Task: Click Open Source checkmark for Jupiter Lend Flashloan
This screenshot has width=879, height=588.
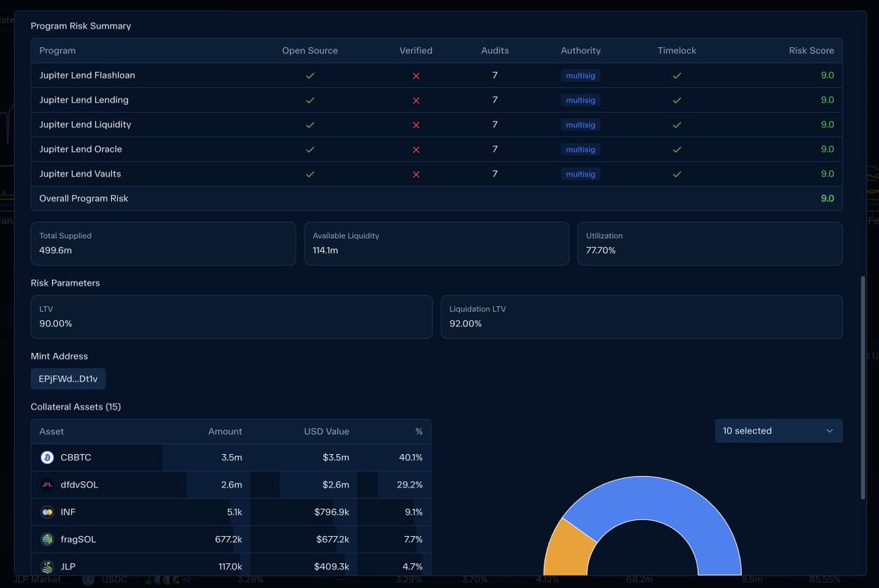Action: tap(310, 75)
